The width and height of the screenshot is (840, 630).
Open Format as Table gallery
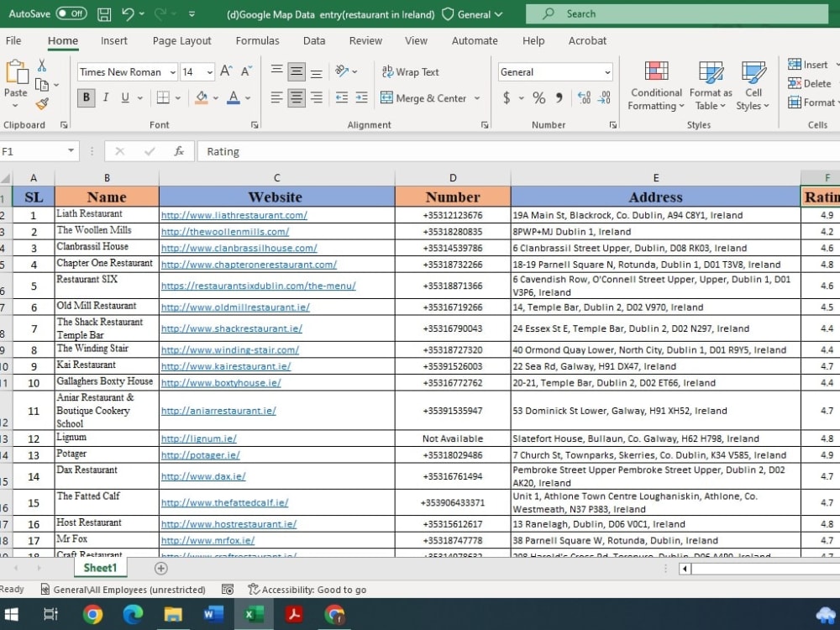[711, 86]
